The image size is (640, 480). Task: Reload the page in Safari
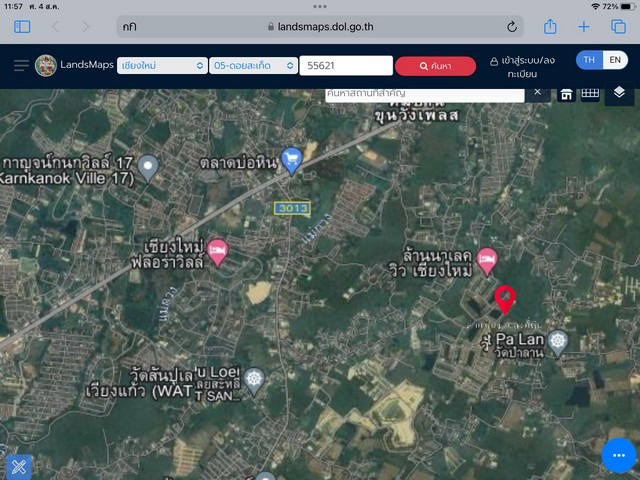point(512,27)
